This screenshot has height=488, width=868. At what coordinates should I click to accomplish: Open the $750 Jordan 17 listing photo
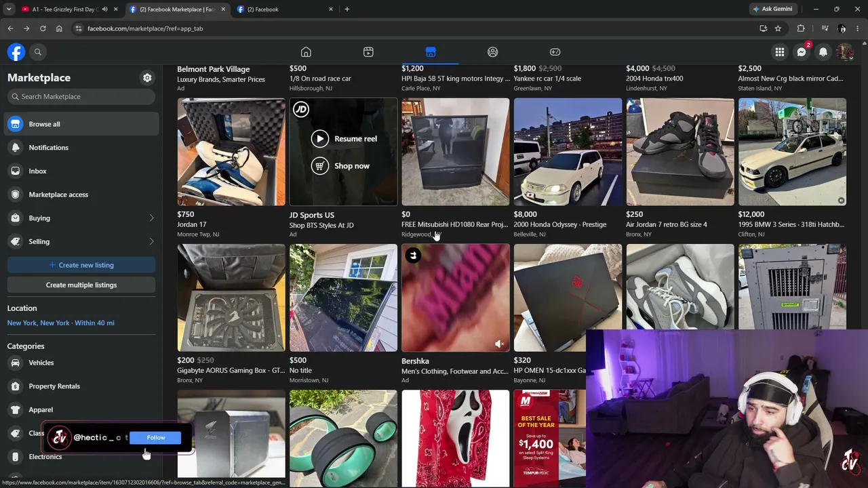click(231, 152)
